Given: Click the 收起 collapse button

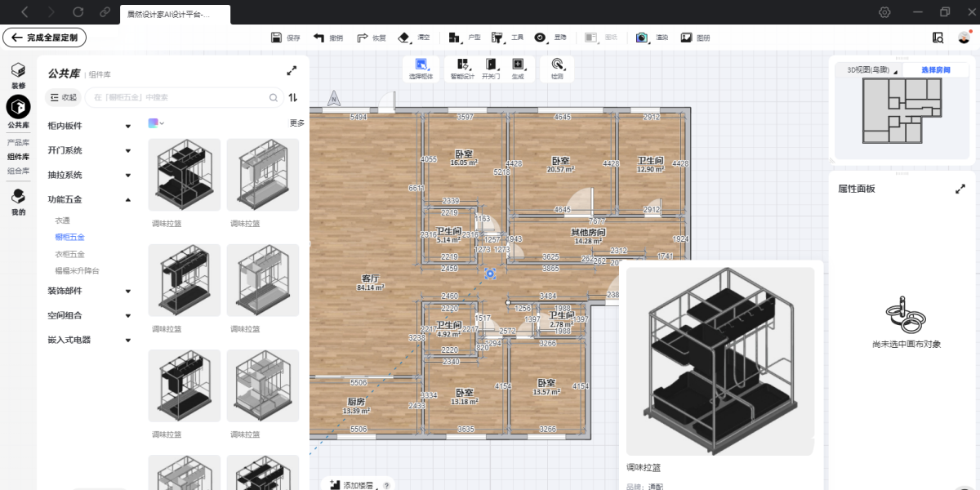Looking at the screenshot, I should click(62, 97).
